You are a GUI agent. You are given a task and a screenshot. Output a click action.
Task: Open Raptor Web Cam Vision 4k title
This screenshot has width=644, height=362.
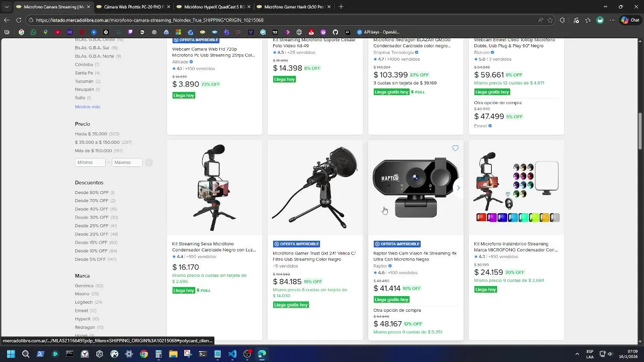coord(415,256)
